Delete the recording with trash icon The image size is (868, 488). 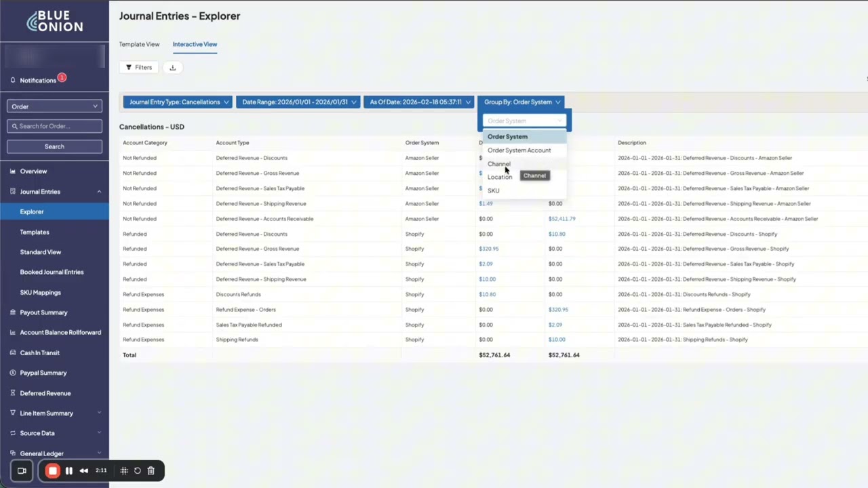pyautogui.click(x=151, y=470)
